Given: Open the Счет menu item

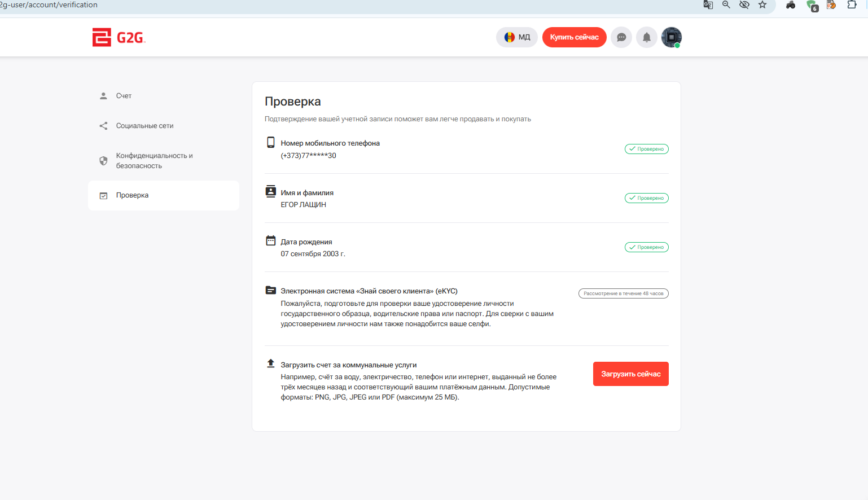Looking at the screenshot, I should [x=124, y=96].
